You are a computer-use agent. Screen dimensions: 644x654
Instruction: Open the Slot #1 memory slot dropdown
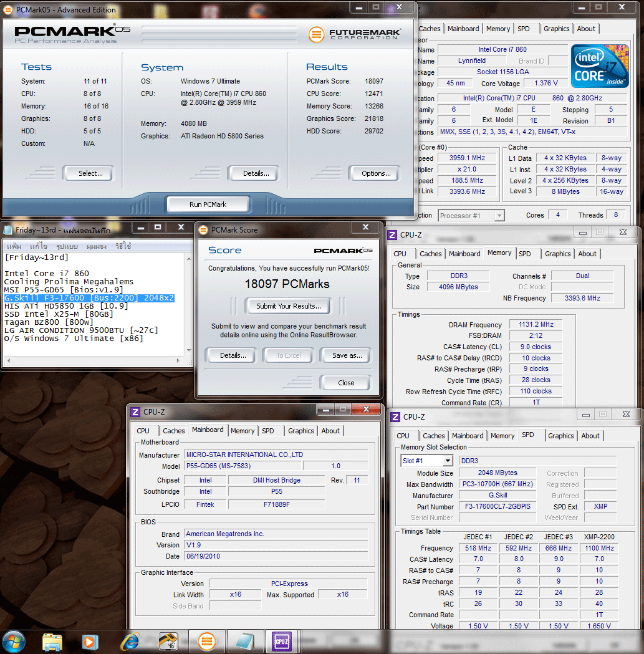(448, 461)
